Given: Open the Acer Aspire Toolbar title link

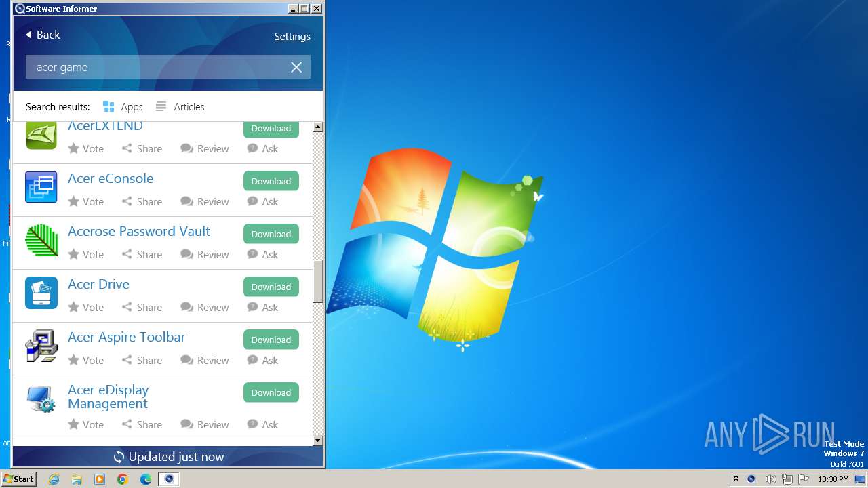Looking at the screenshot, I should (x=127, y=337).
